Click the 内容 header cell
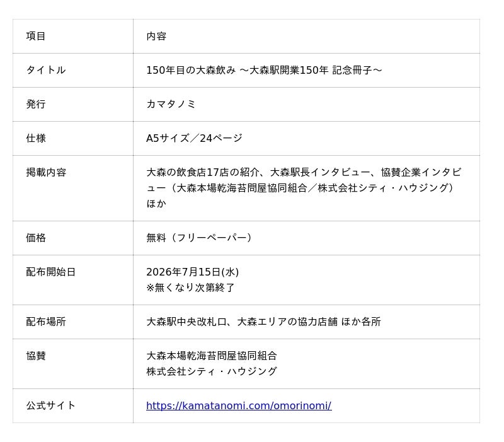The height and width of the screenshot is (442, 504). [156, 36]
